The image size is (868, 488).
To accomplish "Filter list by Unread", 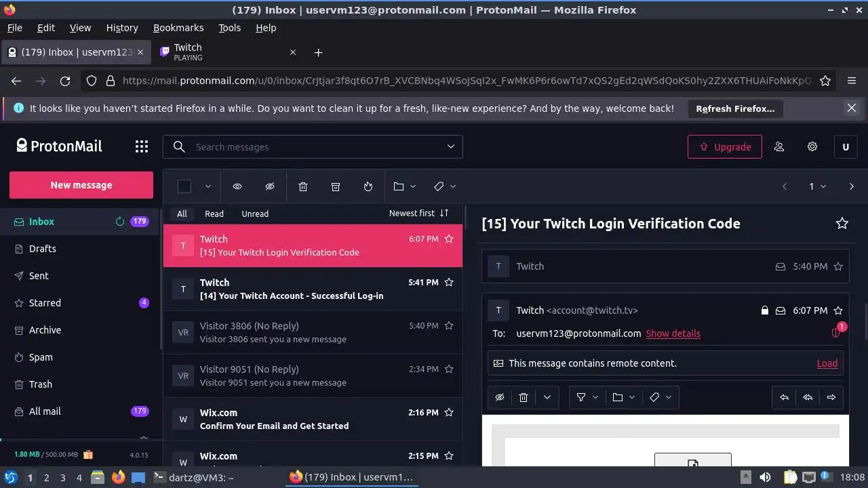I will (x=255, y=213).
